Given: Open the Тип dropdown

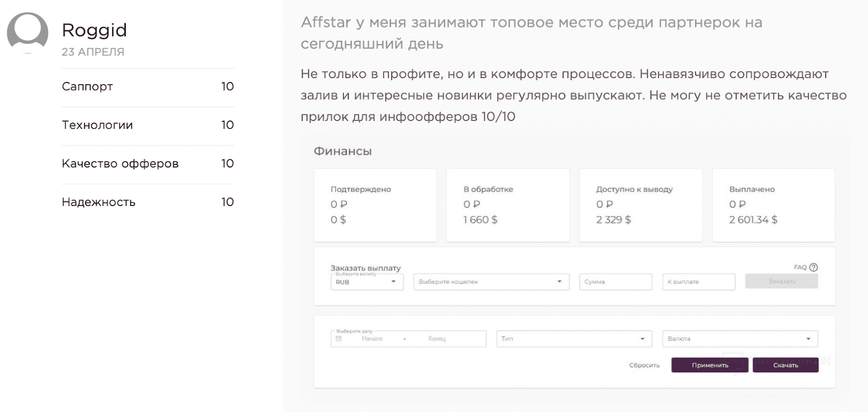Looking at the screenshot, I should point(574,339).
